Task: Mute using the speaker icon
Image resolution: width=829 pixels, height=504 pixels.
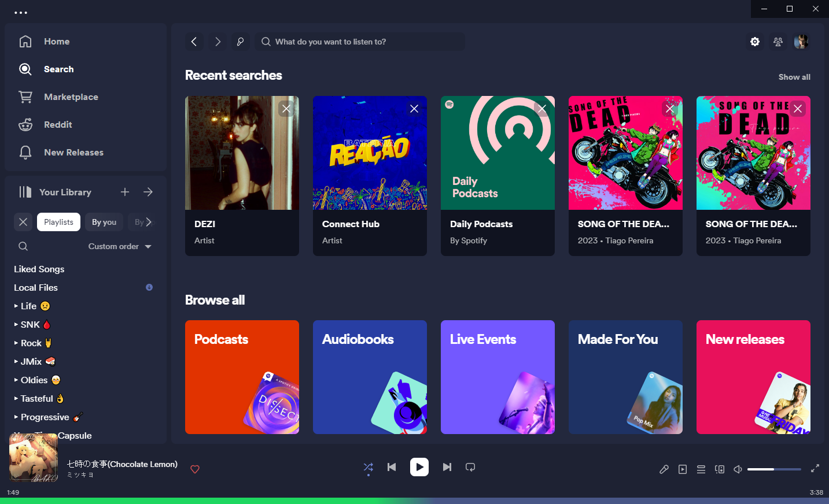Action: coord(738,469)
